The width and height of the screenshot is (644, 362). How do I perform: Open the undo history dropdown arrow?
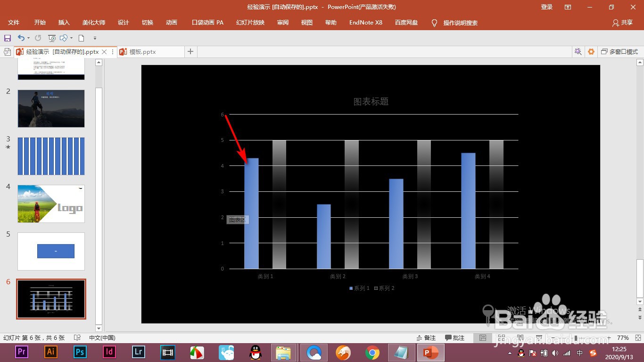tap(28, 38)
